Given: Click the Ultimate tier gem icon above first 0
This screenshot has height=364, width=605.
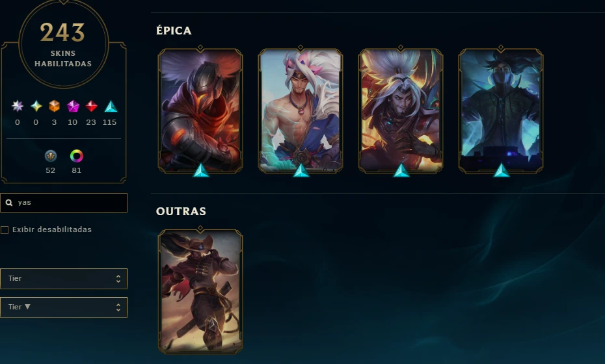Looking at the screenshot, I should [x=18, y=106].
